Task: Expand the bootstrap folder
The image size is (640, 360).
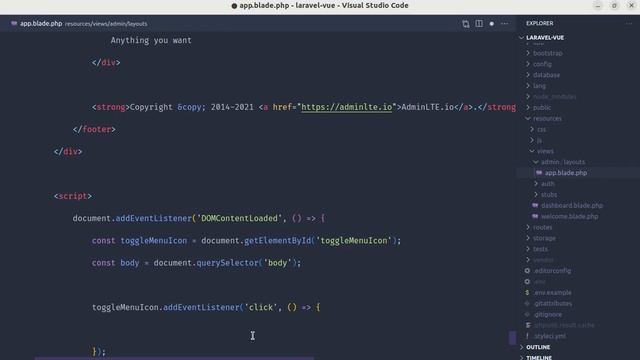Action: (547, 53)
